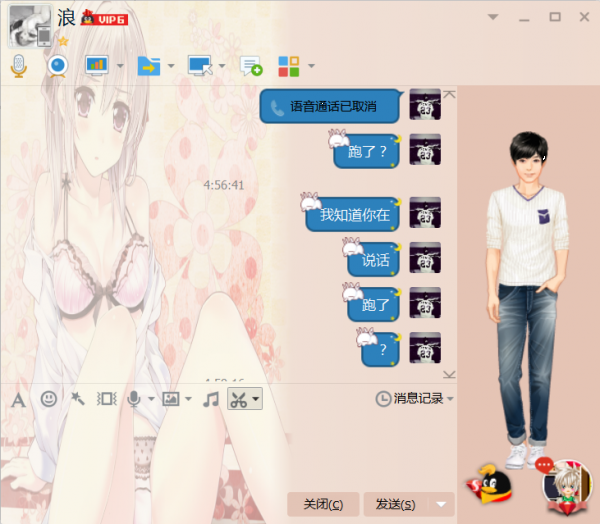Click the 发送(S) send button

point(396,504)
